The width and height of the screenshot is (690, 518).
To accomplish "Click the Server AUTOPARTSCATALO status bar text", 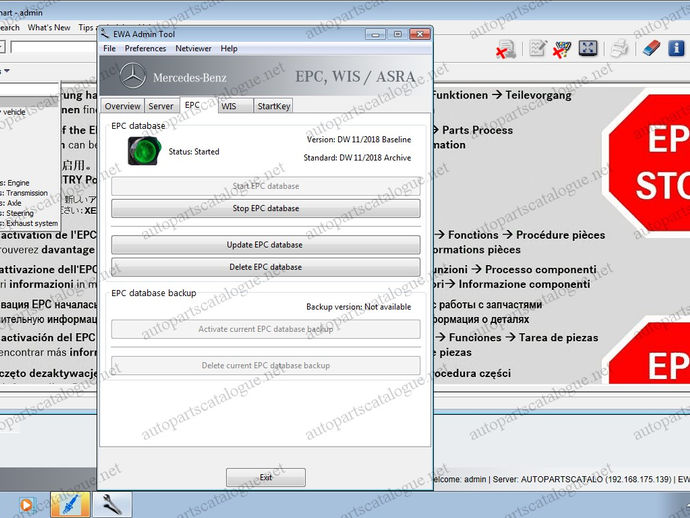I will pyautogui.click(x=582, y=479).
